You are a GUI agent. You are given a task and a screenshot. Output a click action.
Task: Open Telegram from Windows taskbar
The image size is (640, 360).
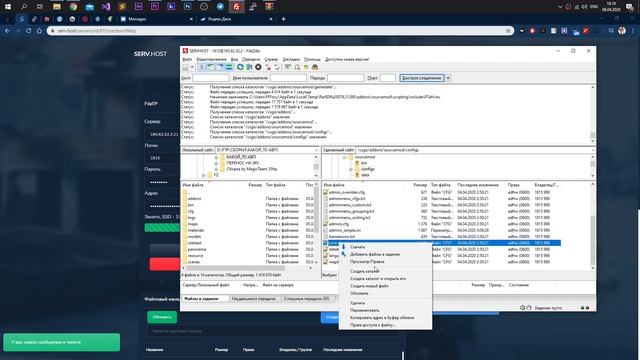pyautogui.click(x=220, y=7)
